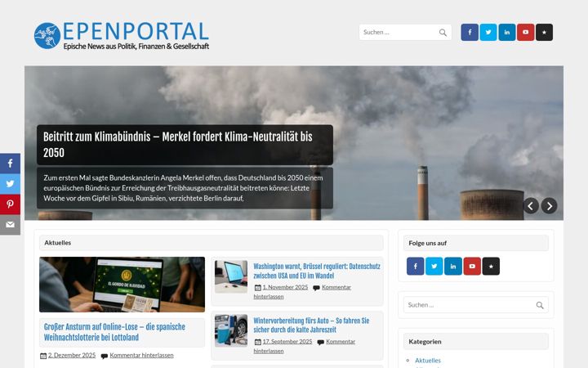Click the magnifier icon in the header search
Image resolution: width=588 pixels, height=368 pixels.
click(443, 33)
